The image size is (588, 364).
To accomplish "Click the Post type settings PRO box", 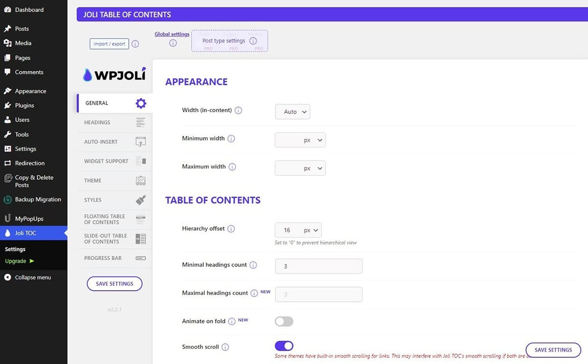I will [x=230, y=41].
